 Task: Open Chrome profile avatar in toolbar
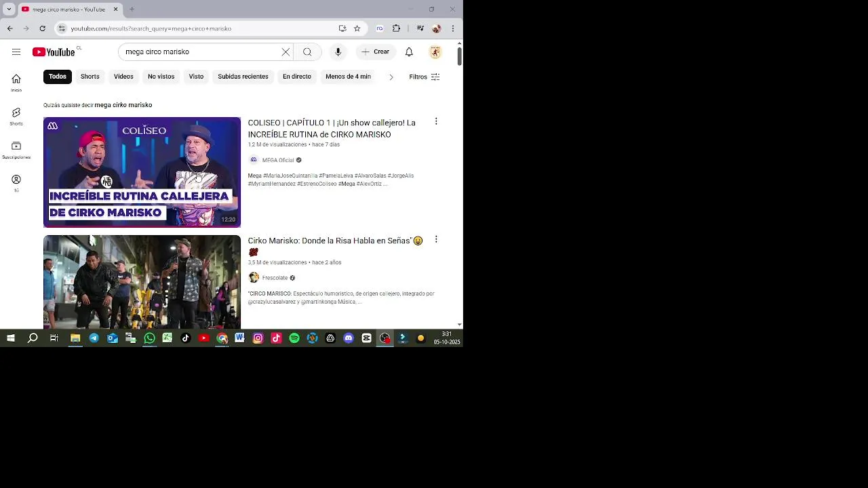pyautogui.click(x=437, y=28)
